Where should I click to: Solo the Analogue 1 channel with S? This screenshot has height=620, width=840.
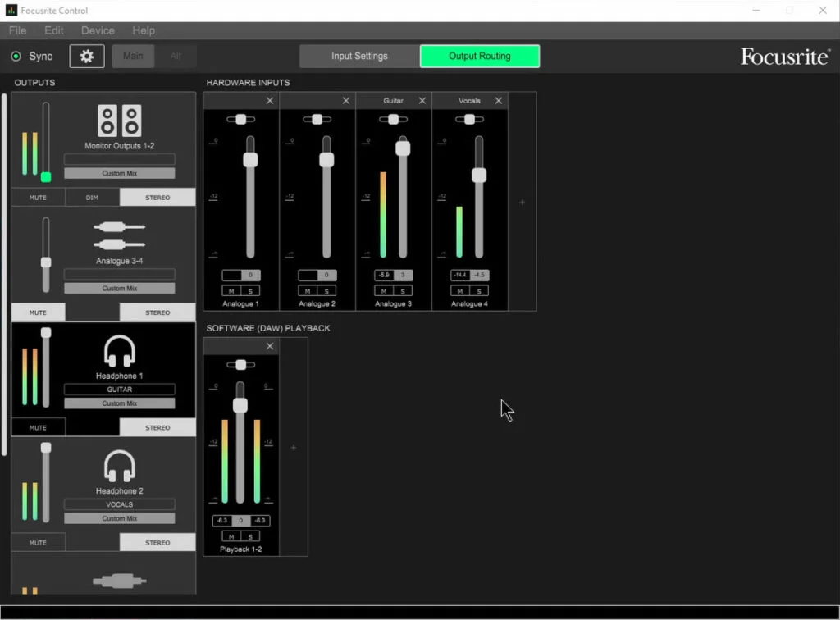pyautogui.click(x=250, y=291)
